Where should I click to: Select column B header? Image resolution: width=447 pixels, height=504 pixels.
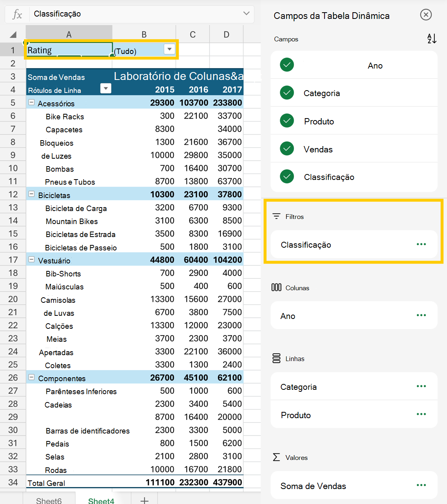coord(144,35)
